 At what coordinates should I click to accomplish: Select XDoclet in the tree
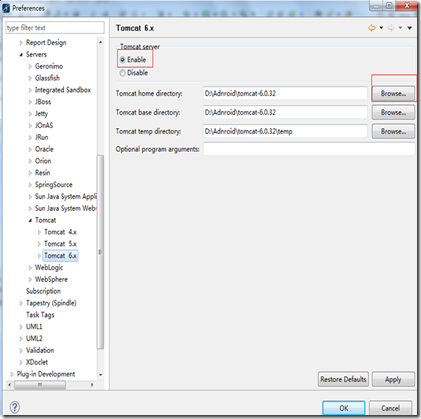tap(37, 362)
